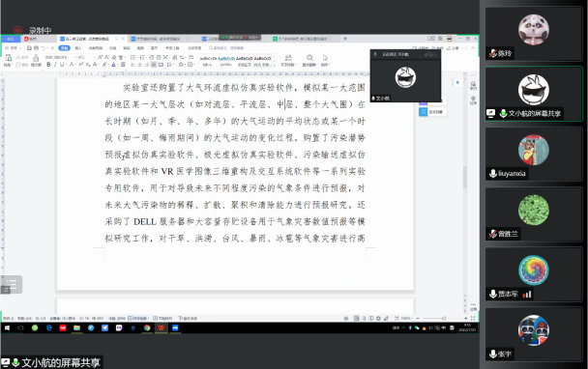Screen dimensions: 588x369
Task: Click the superscript X² icon
Action: click(80, 65)
